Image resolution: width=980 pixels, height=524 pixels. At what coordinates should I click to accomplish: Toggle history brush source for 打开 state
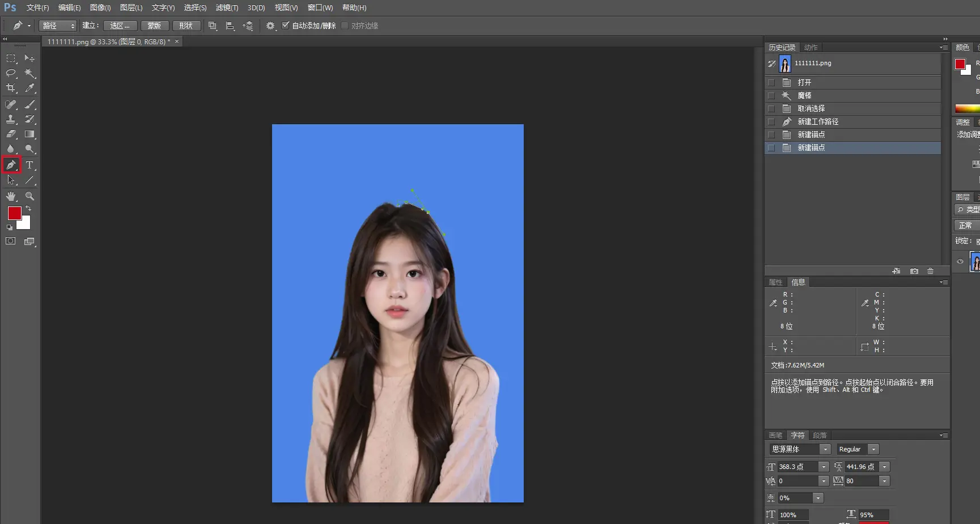pos(771,83)
